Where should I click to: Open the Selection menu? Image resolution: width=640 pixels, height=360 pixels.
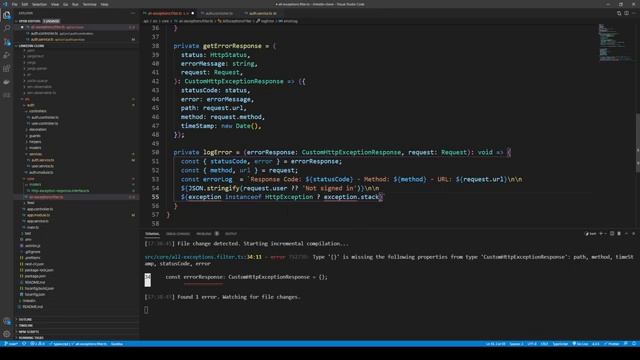(39, 4)
